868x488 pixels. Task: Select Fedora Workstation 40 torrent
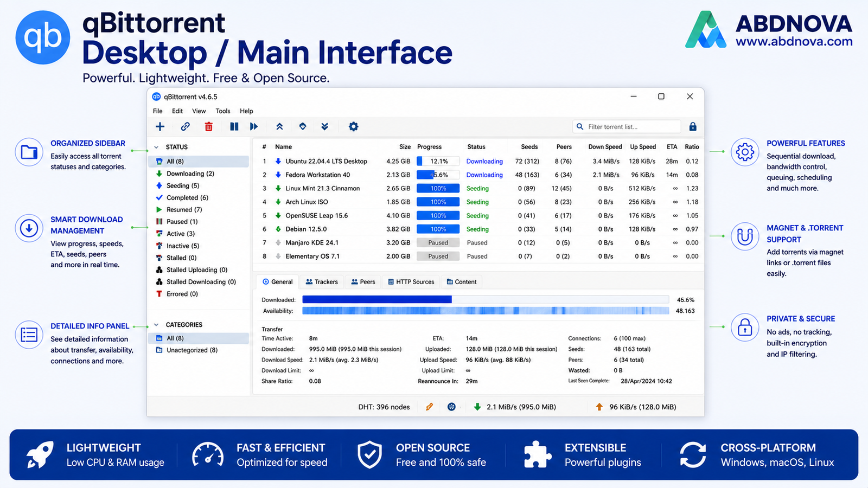[x=480, y=175]
